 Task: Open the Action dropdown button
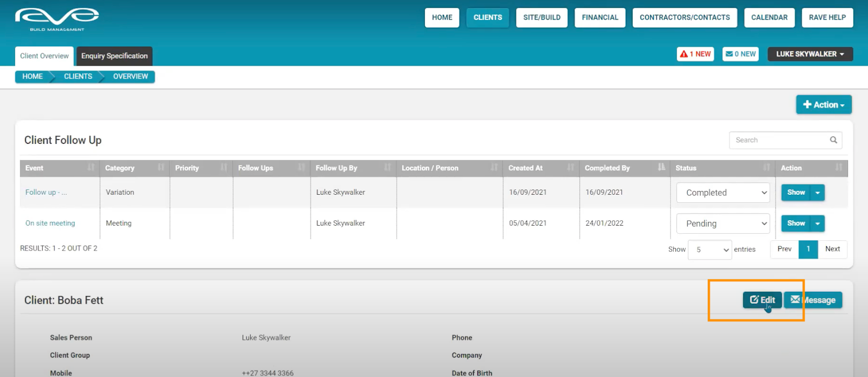point(824,105)
